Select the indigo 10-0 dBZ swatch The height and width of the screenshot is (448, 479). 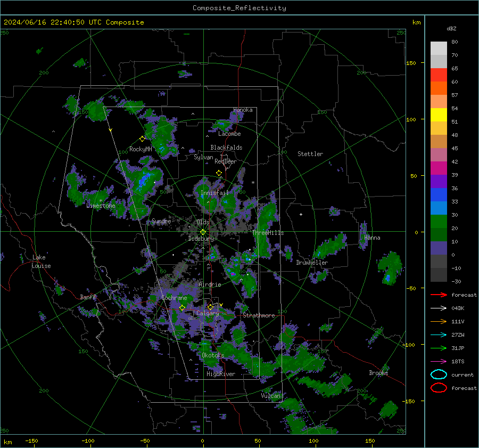click(x=439, y=248)
